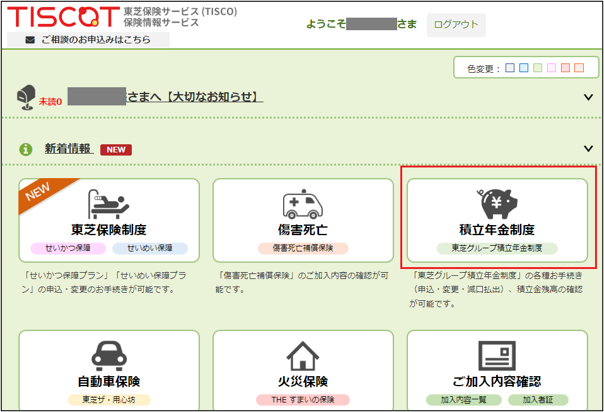604x412 pixels.
Task: Click the red NEW badge beside 新着情報
Action: [116, 150]
